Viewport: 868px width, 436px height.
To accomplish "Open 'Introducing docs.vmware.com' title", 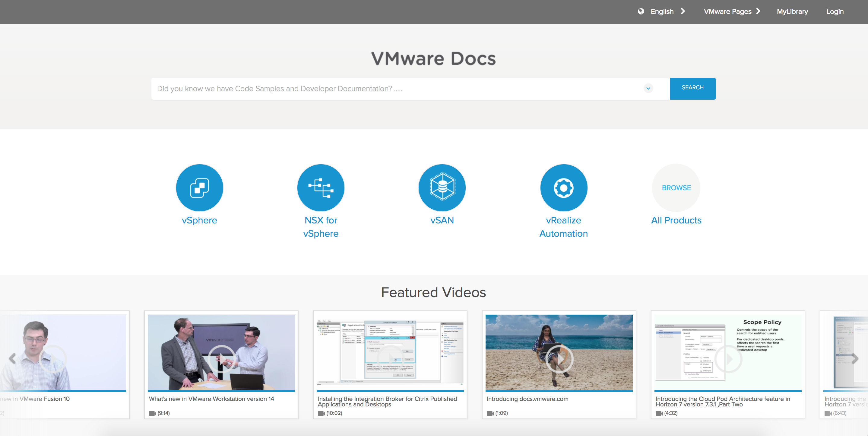I will coord(527,399).
